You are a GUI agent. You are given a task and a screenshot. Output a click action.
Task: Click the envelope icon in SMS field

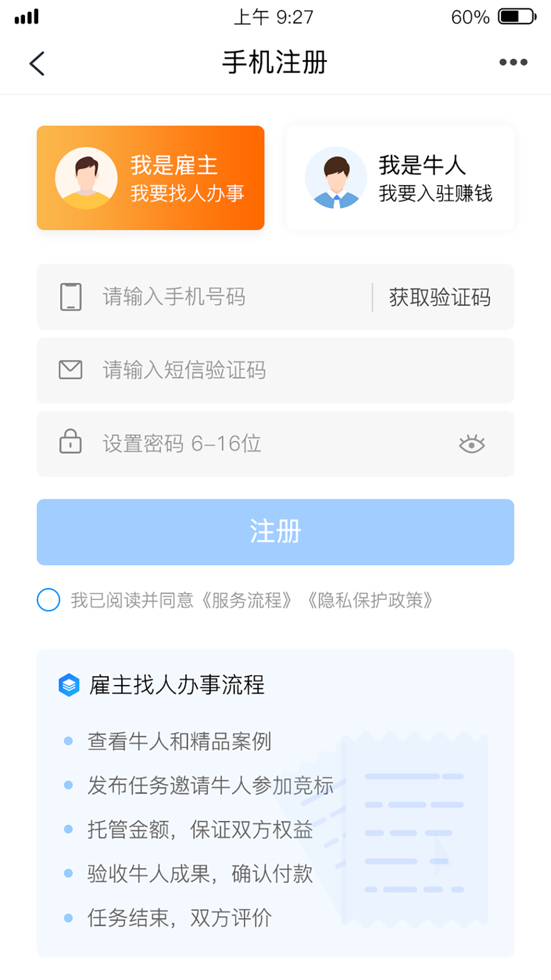click(70, 370)
